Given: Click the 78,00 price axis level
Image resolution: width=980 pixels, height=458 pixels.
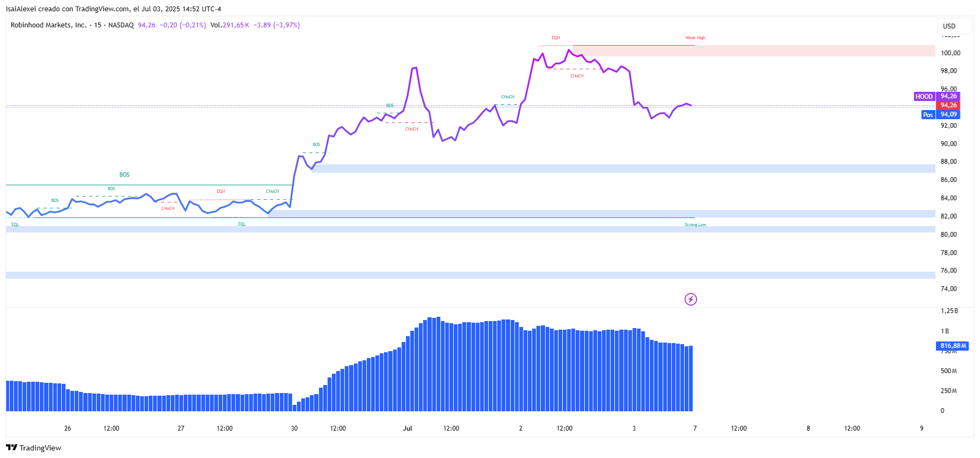Looking at the screenshot, I should click(949, 253).
